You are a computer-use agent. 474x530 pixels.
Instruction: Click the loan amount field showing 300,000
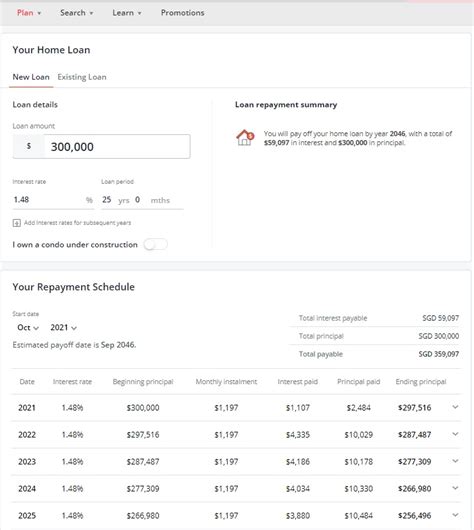click(x=117, y=147)
